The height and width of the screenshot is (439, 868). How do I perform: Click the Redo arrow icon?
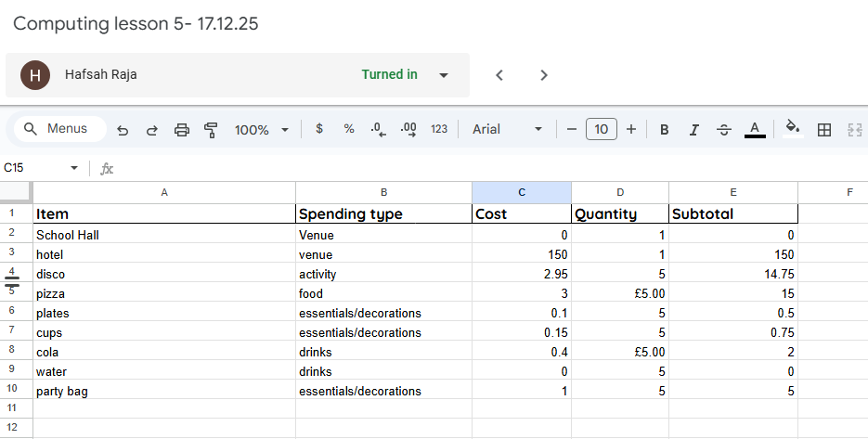click(152, 130)
